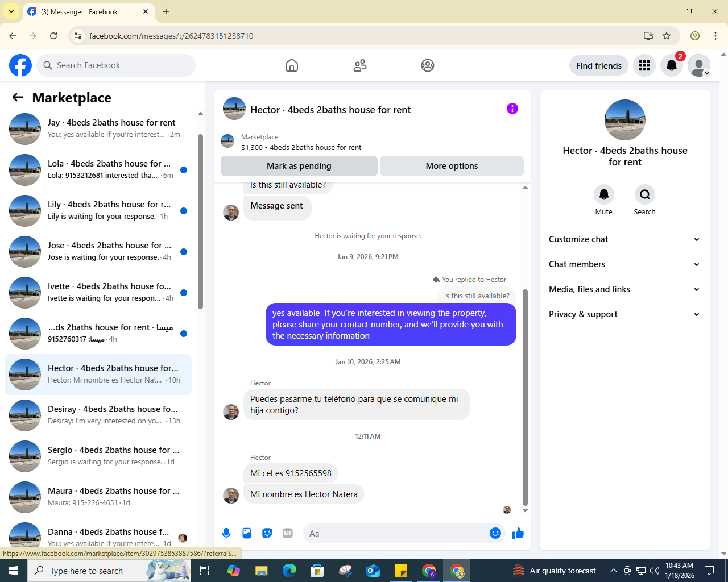Open Outlook from taskbar
Image resolution: width=728 pixels, height=582 pixels.
pyautogui.click(x=373, y=571)
